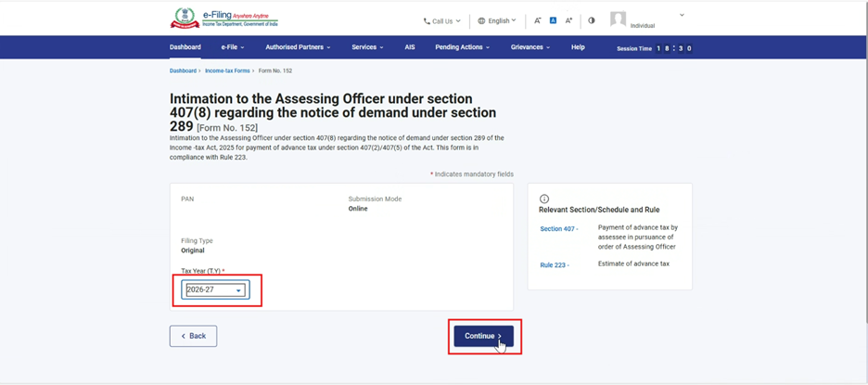Open the Authorised Partners menu
The height and width of the screenshot is (385, 868).
(x=298, y=47)
